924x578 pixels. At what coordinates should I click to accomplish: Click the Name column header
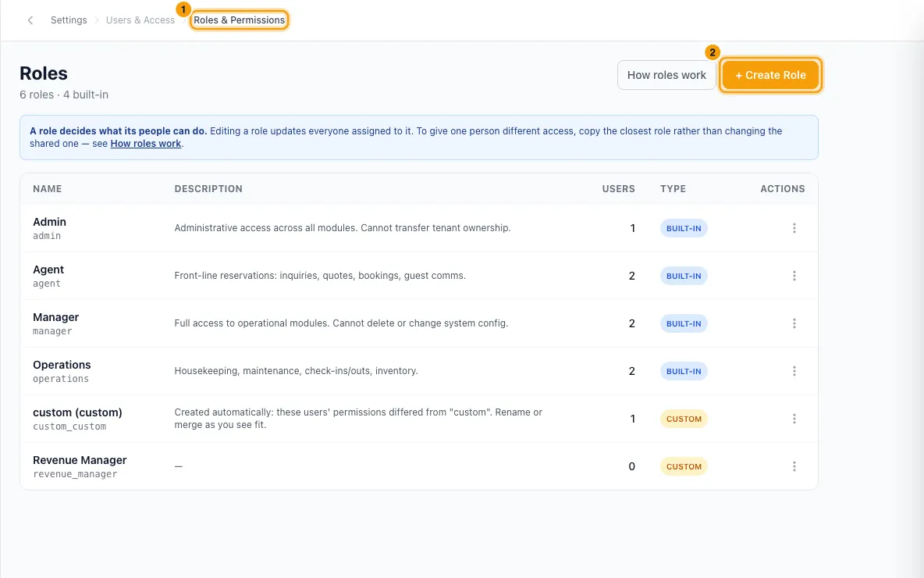(47, 189)
